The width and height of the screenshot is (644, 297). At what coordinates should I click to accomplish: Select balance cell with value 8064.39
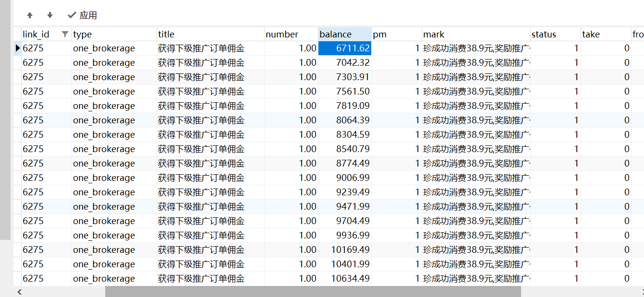[345, 120]
